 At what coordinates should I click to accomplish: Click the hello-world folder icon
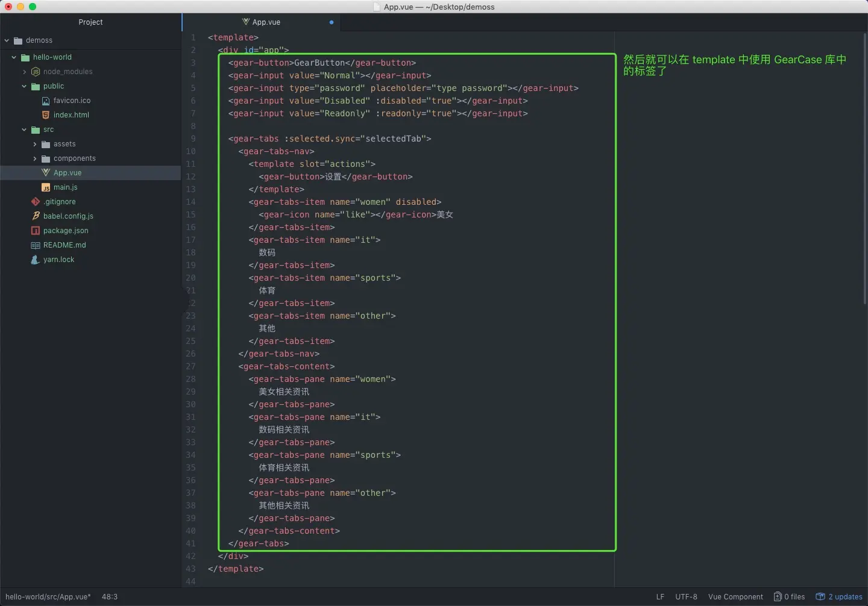tap(25, 57)
